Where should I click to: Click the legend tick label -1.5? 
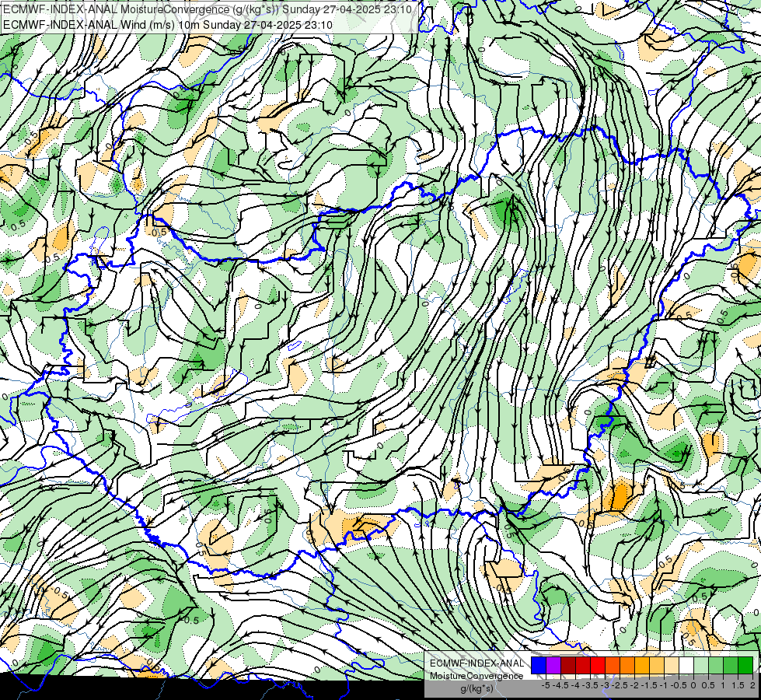click(649, 685)
